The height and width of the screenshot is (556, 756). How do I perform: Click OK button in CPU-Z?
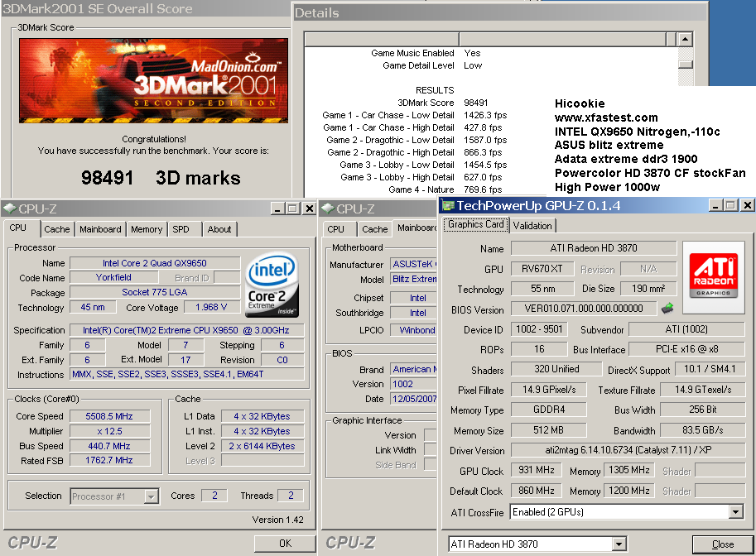(x=285, y=543)
